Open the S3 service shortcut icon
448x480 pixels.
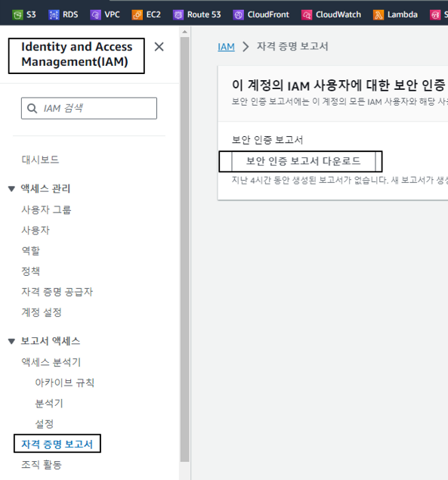tap(17, 14)
